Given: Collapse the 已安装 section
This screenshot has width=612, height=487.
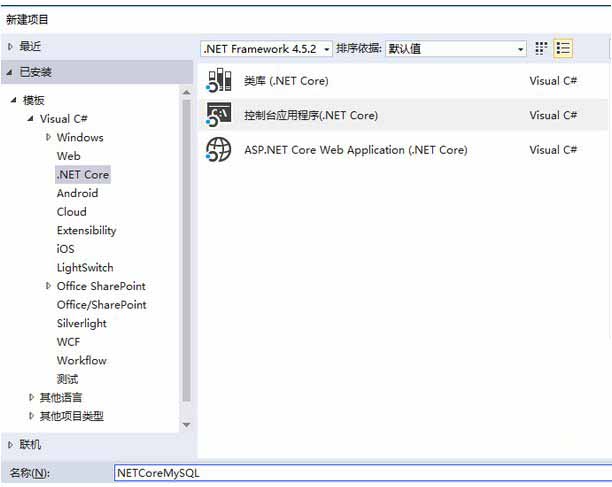Looking at the screenshot, I should point(11,72).
